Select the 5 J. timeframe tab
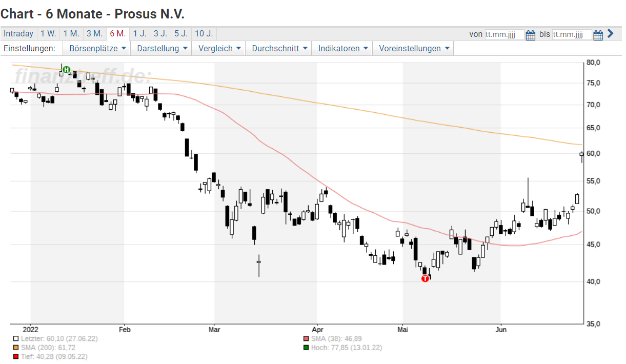Viewport: 626px width, 364px height. [180, 34]
